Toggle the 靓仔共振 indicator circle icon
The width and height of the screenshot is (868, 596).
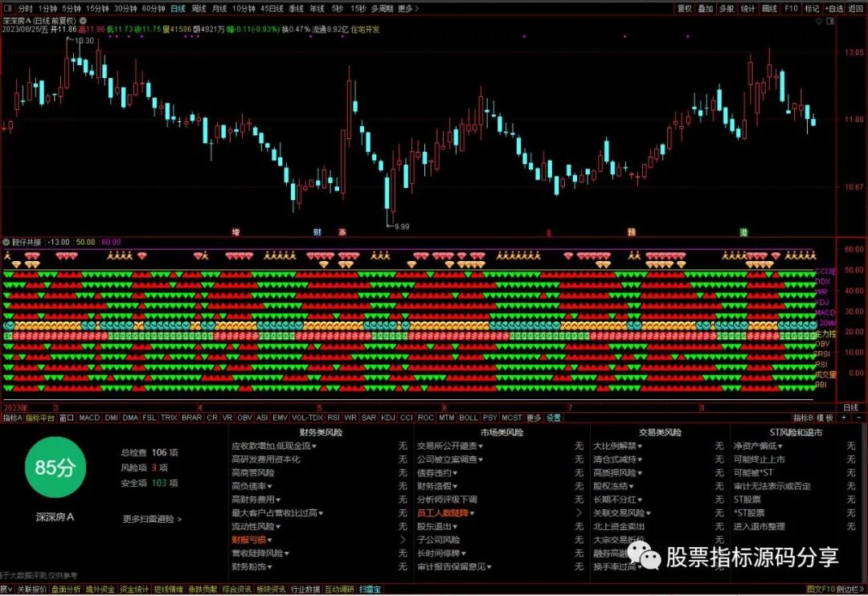6,243
